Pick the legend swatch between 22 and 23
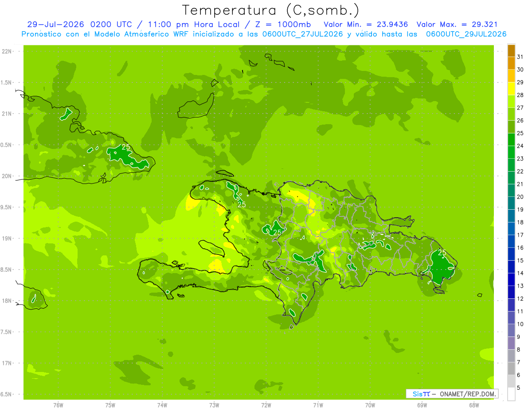The height and width of the screenshot is (411, 532). click(x=511, y=165)
